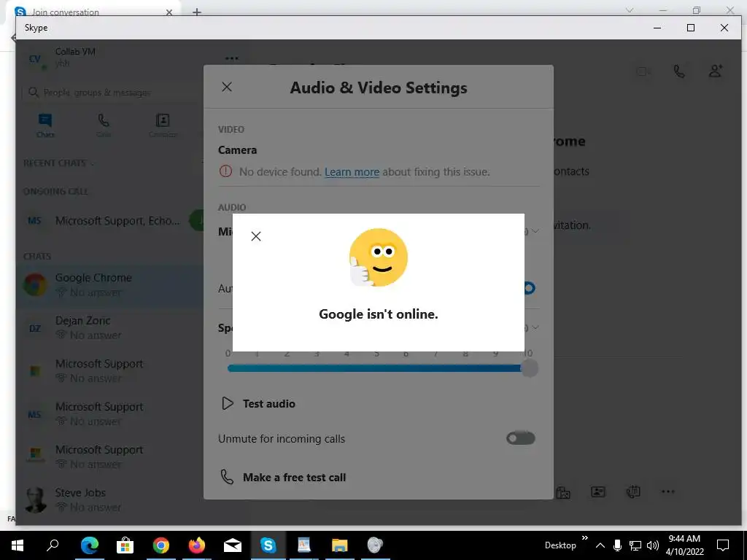This screenshot has height=560, width=747.
Task: Open the add files icon in message bar
Action: 563,492
